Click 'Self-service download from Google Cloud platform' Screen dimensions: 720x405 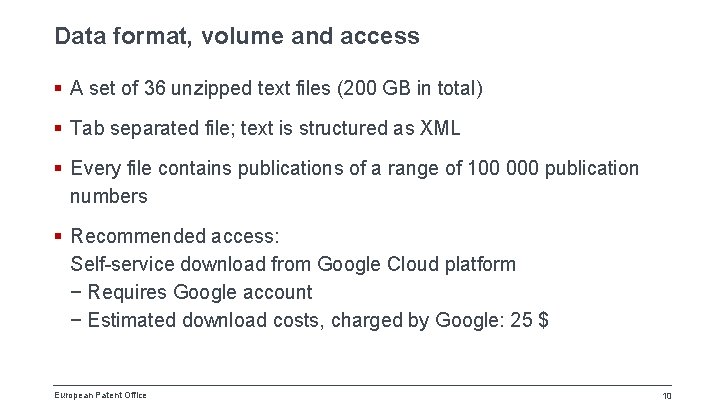pyautogui.click(x=293, y=264)
